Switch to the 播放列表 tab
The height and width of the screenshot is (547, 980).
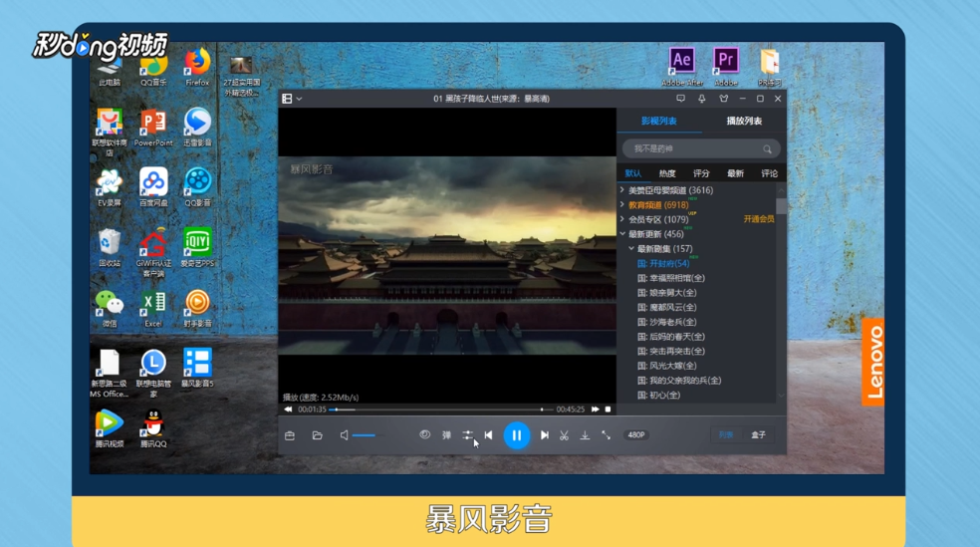(x=744, y=121)
